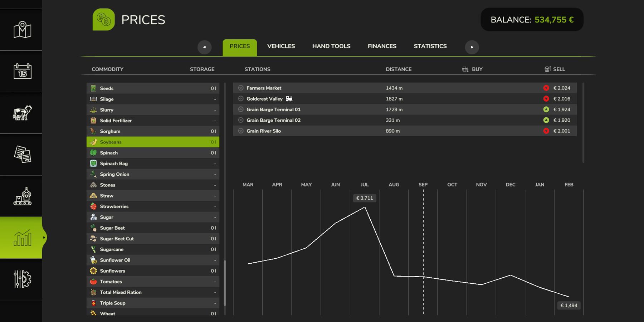Select the Sugar Beet Cut row
Viewport: 644px width, 322px height.
[x=153, y=239]
